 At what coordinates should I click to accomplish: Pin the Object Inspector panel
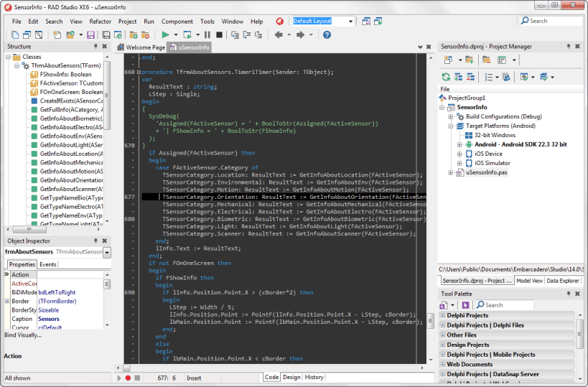95,241
